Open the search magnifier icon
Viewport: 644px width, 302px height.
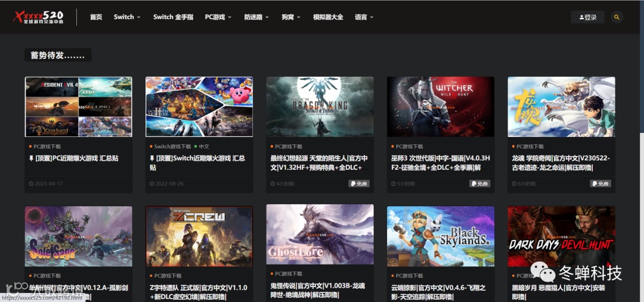(x=617, y=17)
